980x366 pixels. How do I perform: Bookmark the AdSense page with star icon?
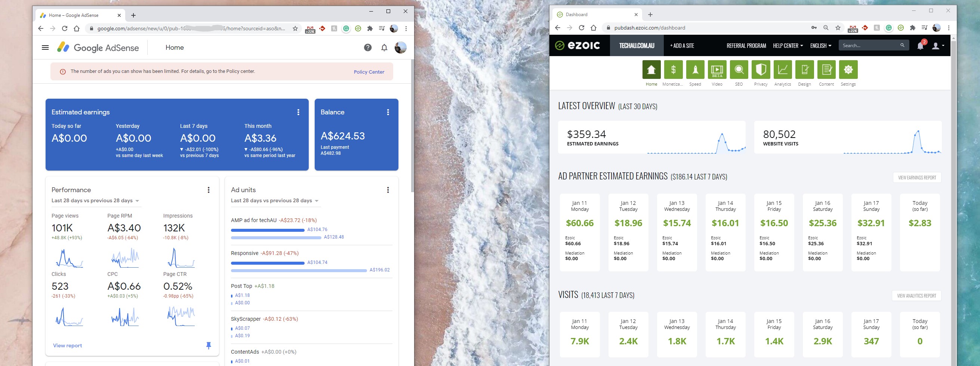point(295,28)
